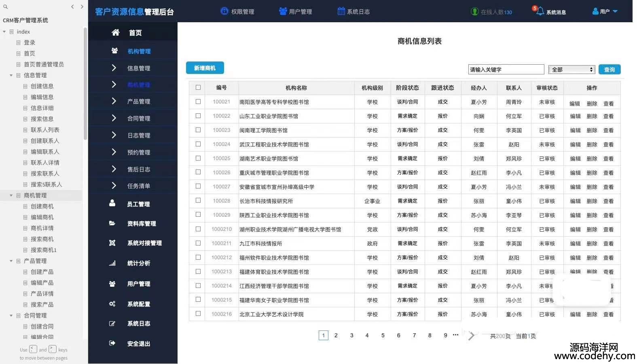Click the 用户 avatar icon top right
The image size is (637, 364).
(x=595, y=11)
